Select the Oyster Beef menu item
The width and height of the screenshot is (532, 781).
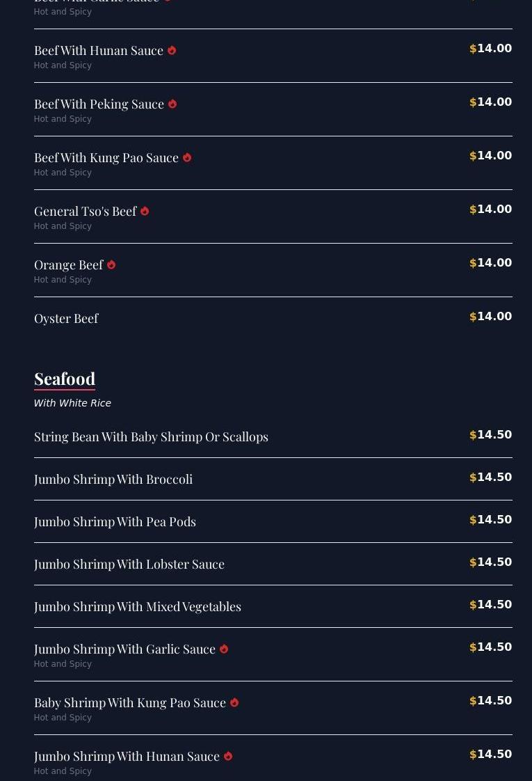[67, 318]
